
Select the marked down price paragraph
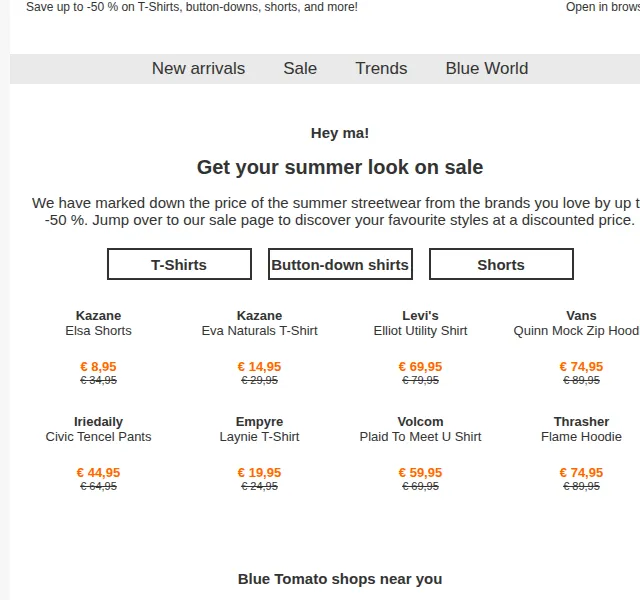tap(336, 212)
